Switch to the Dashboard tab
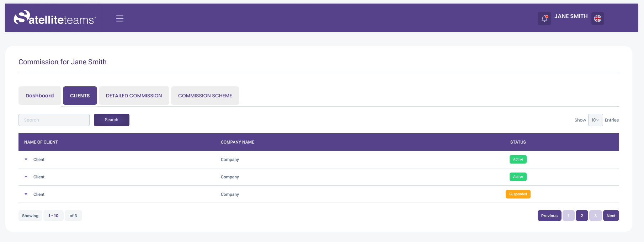Screen dimensions: 644x242 coord(39,96)
